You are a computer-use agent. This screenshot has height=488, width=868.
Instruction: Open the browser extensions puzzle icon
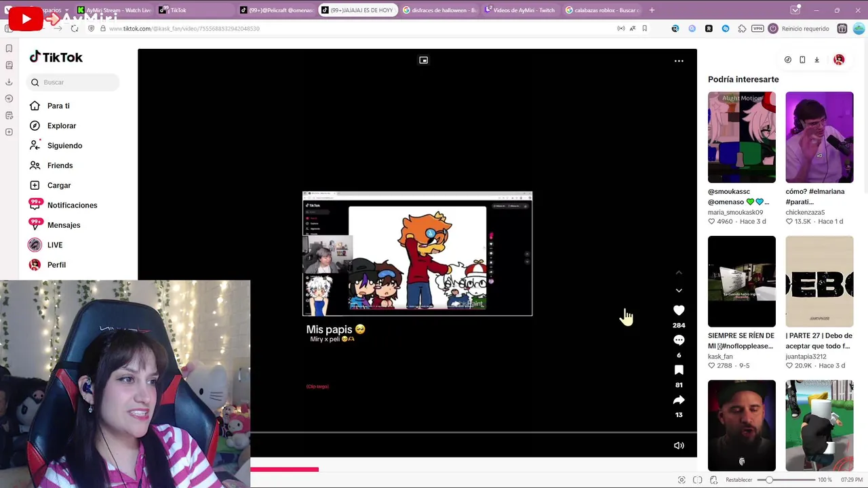(742, 28)
